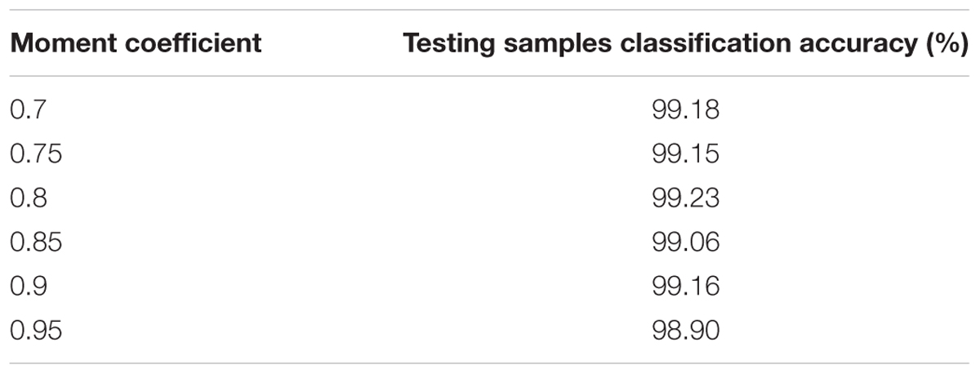Click the 99.16 accuracy value
This screenshot has height=374, width=980.
[686, 286]
